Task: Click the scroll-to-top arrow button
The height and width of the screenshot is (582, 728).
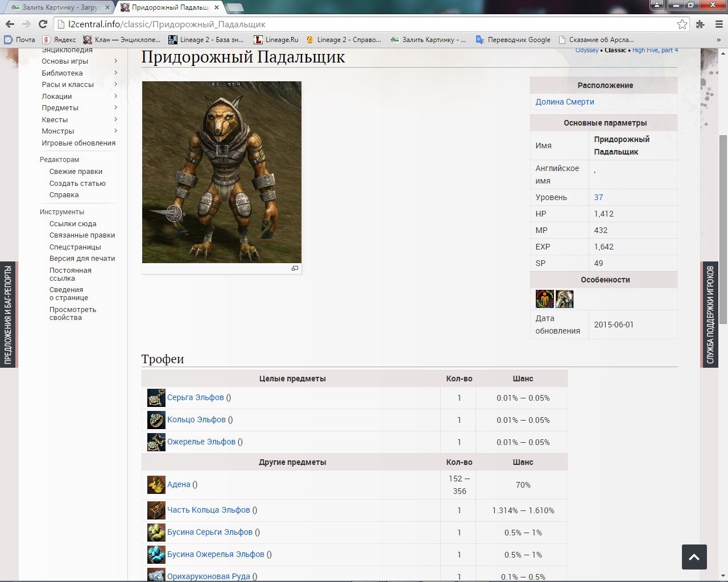Action: (694, 557)
